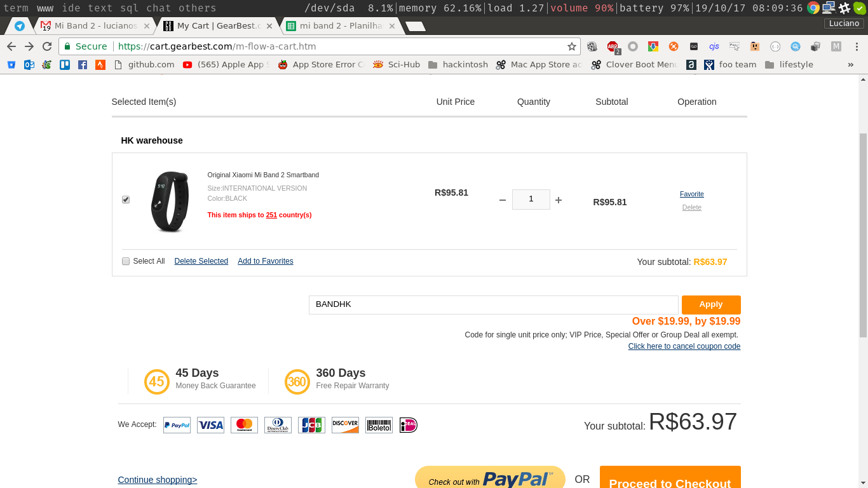
Task: Close the My Cart GearBest tab
Action: 269,26
